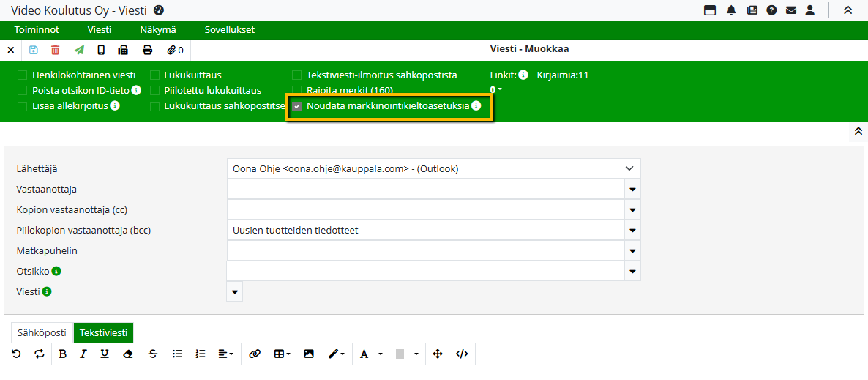Open the background color swatch in editor
This screenshot has width=868, height=380.
click(x=400, y=354)
